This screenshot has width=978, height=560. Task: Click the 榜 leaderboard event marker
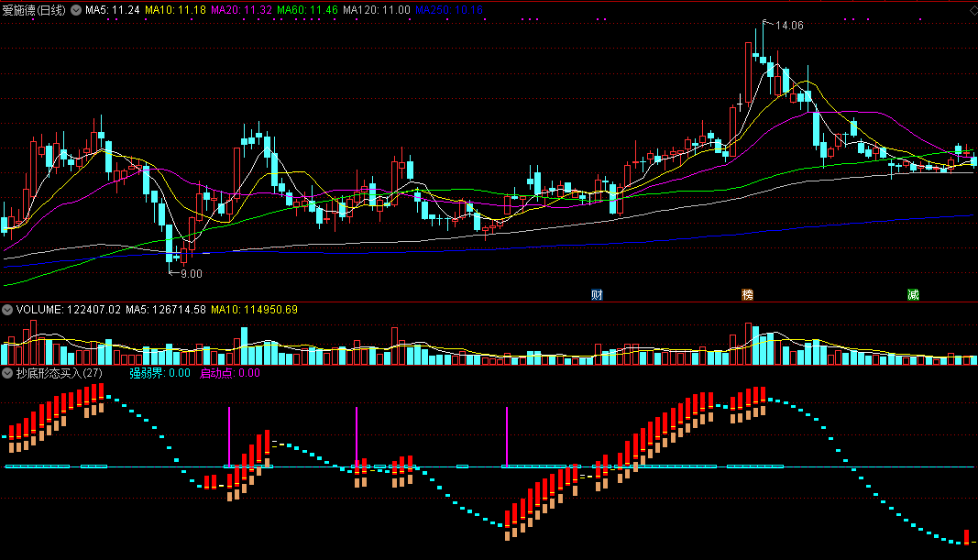coord(747,294)
